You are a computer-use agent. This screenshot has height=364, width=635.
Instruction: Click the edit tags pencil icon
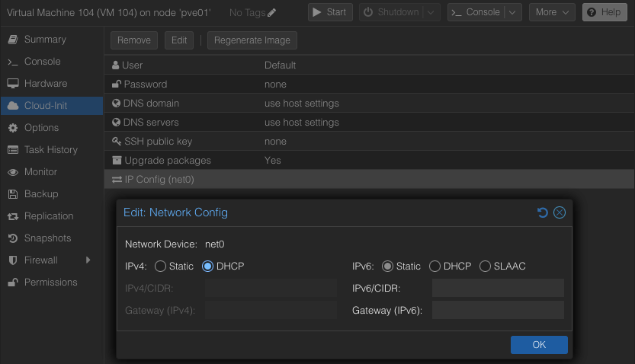point(272,13)
